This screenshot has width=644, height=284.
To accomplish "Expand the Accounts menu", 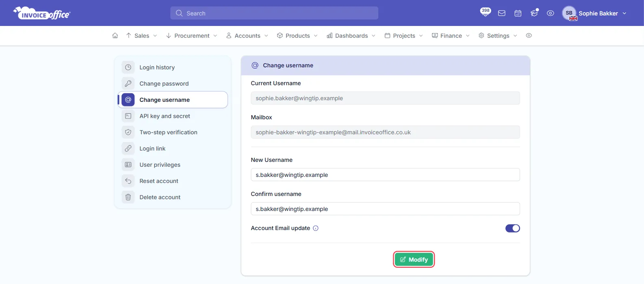I will coord(247,36).
